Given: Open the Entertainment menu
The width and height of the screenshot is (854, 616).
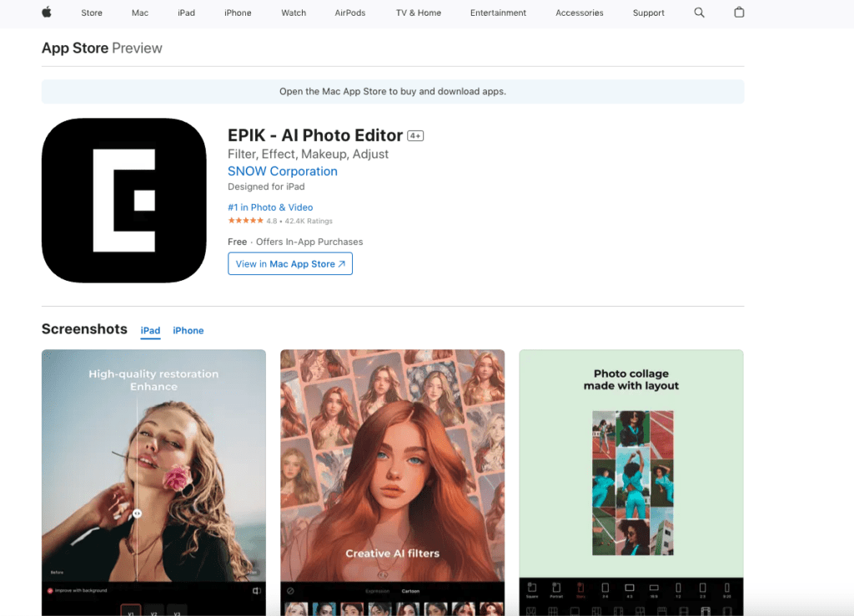Looking at the screenshot, I should pos(499,13).
